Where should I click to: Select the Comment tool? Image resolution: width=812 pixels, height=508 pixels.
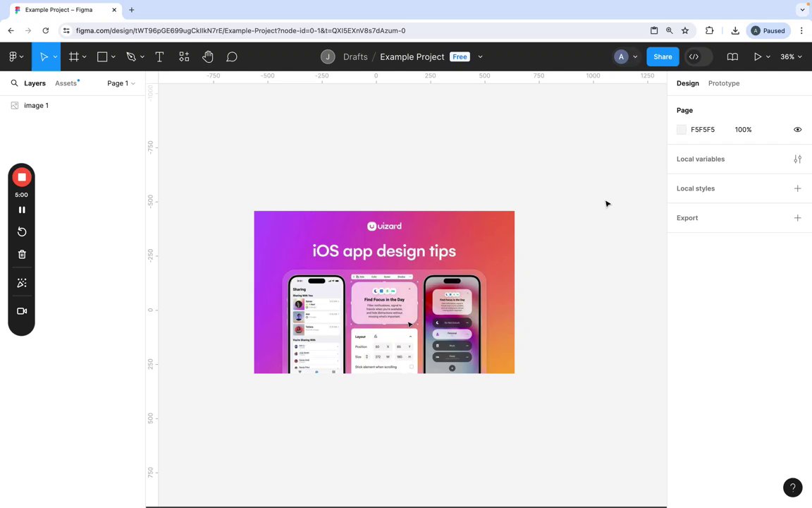click(231, 56)
